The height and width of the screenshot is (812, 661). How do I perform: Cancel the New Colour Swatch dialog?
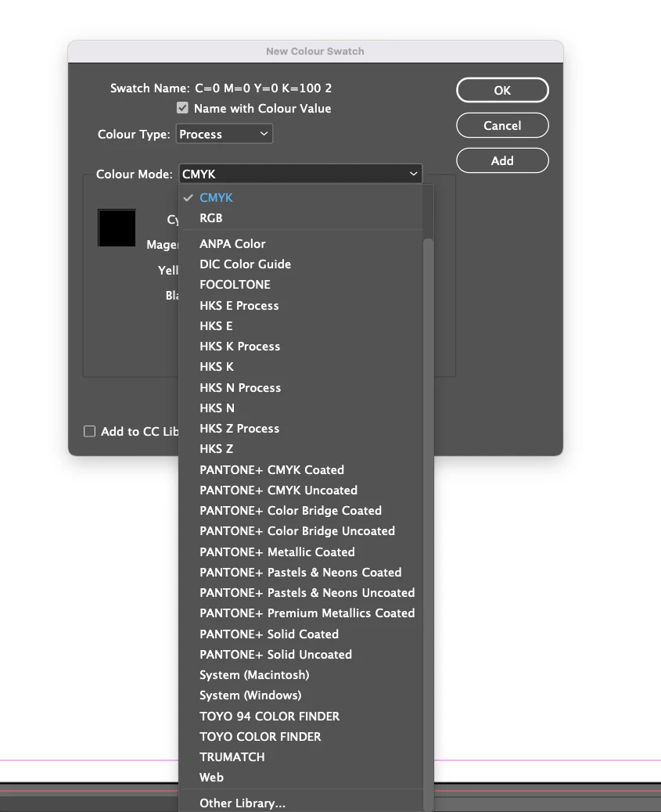coord(502,125)
